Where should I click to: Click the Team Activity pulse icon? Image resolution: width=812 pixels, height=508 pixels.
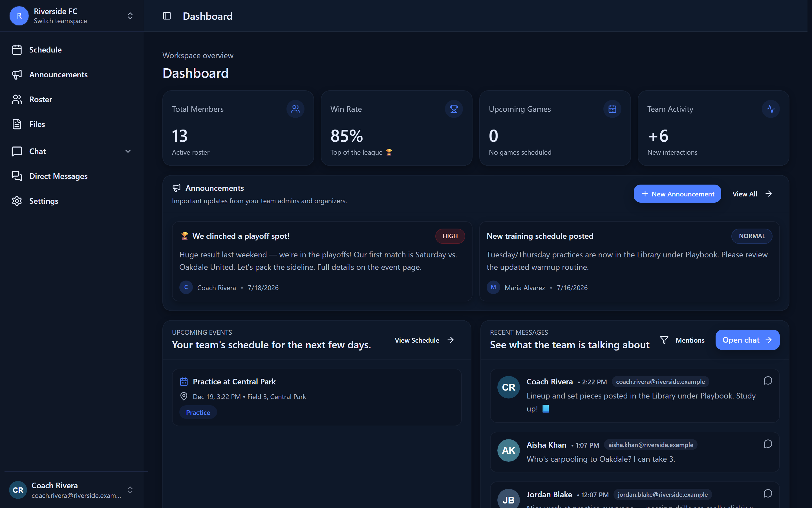(x=771, y=109)
